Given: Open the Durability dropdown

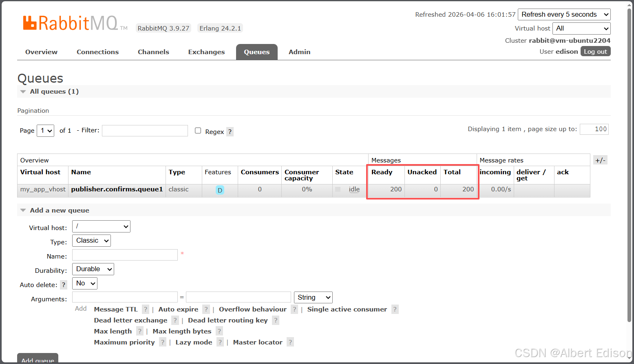Looking at the screenshot, I should pos(93,269).
